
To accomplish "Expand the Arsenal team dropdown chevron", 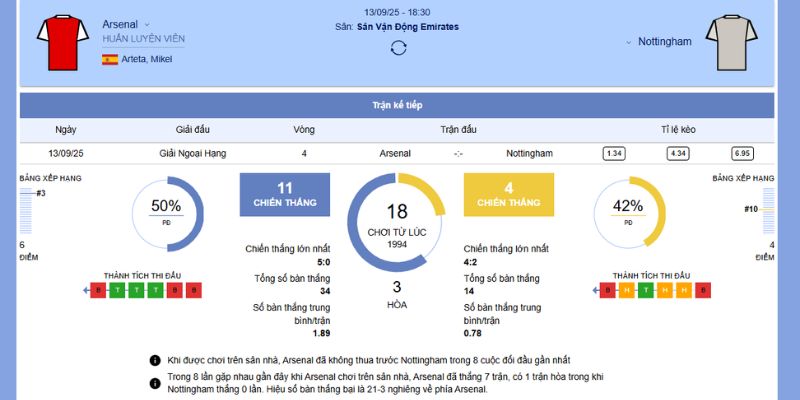I will 147,24.
